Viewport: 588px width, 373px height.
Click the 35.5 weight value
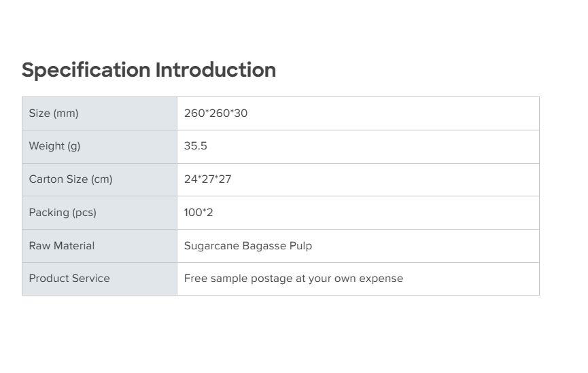(195, 146)
